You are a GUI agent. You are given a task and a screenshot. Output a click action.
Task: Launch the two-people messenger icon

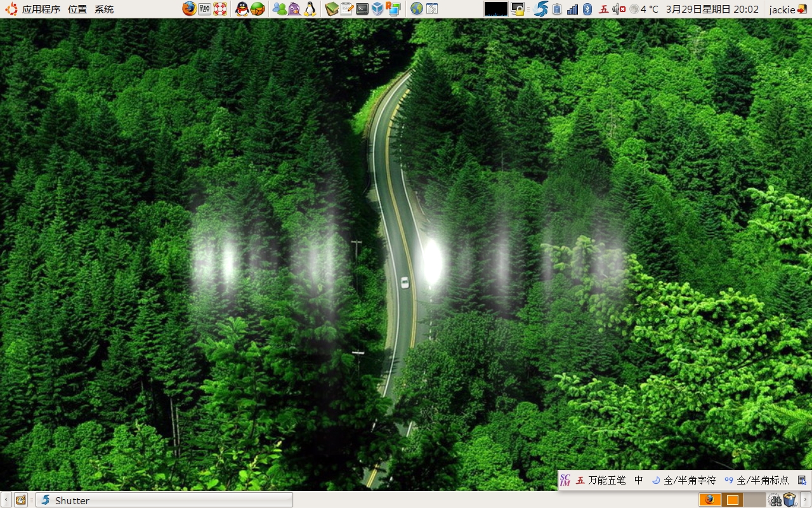(x=279, y=9)
